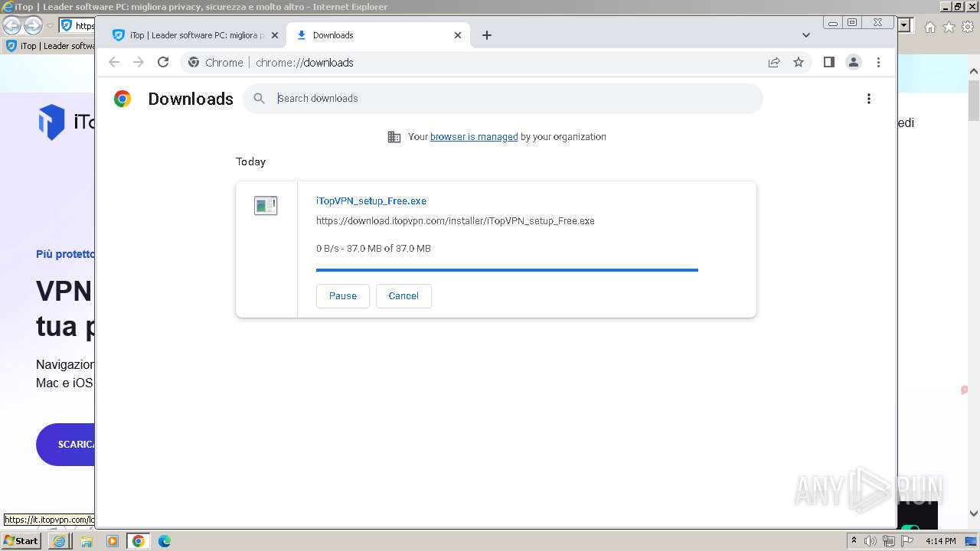Click Internet Explorer forward button
Screen dimensions: 980x551
click(x=33, y=25)
